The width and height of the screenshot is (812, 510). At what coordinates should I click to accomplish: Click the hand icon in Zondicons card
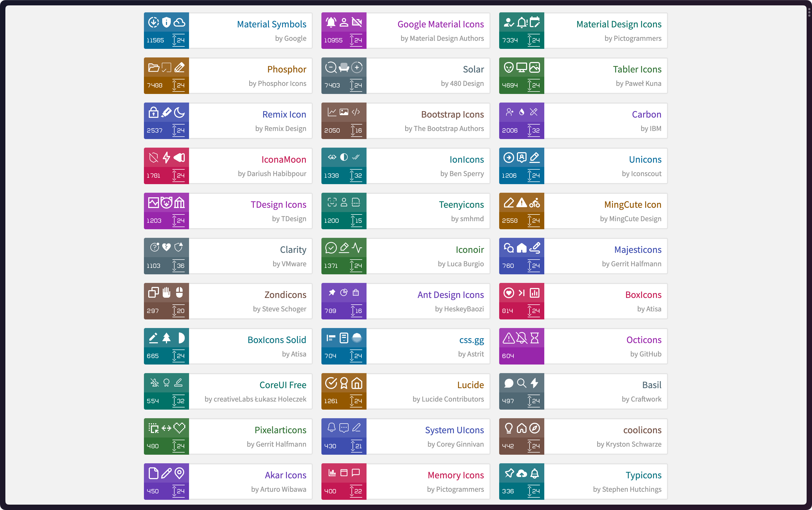166,292
